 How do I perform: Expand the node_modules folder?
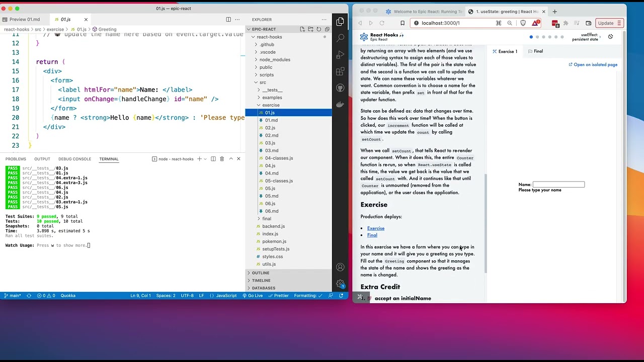click(x=275, y=60)
